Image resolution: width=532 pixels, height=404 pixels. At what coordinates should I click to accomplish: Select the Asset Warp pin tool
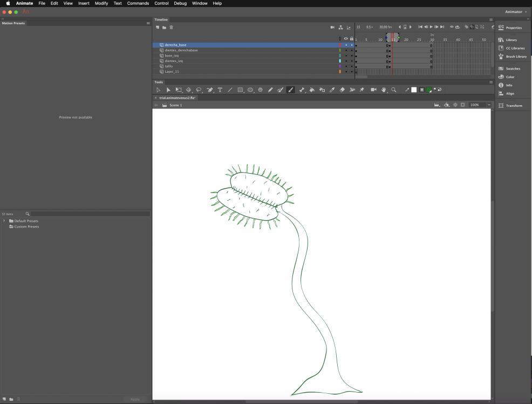(x=362, y=90)
